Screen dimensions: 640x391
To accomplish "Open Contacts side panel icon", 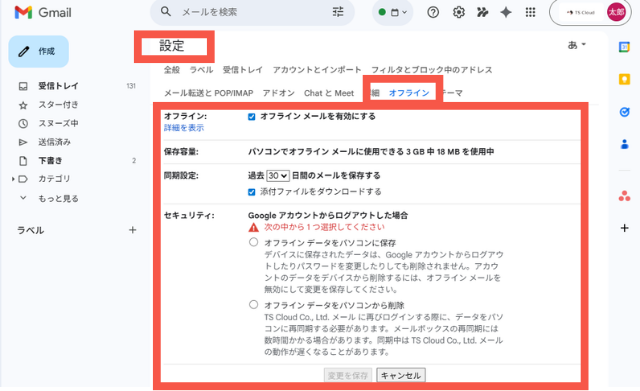I will [624, 144].
